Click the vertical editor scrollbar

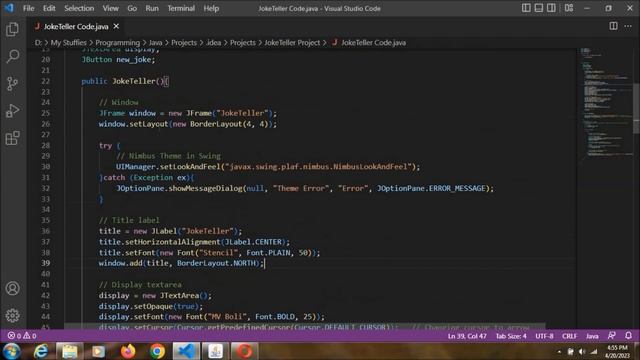coord(636,108)
